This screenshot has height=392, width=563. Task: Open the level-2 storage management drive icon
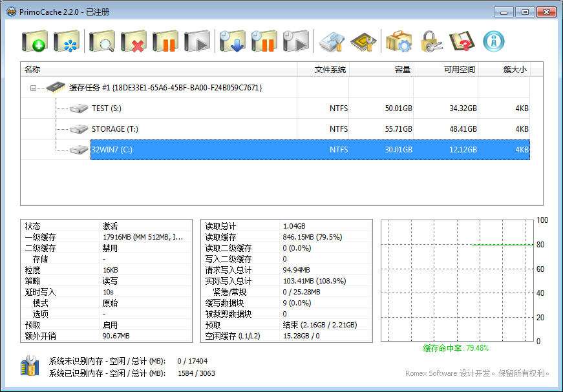332,41
